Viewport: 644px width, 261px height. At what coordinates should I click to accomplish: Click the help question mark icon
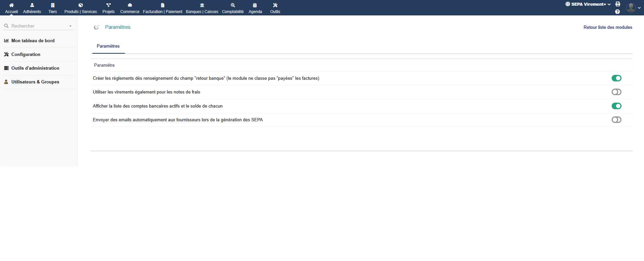pos(618,12)
